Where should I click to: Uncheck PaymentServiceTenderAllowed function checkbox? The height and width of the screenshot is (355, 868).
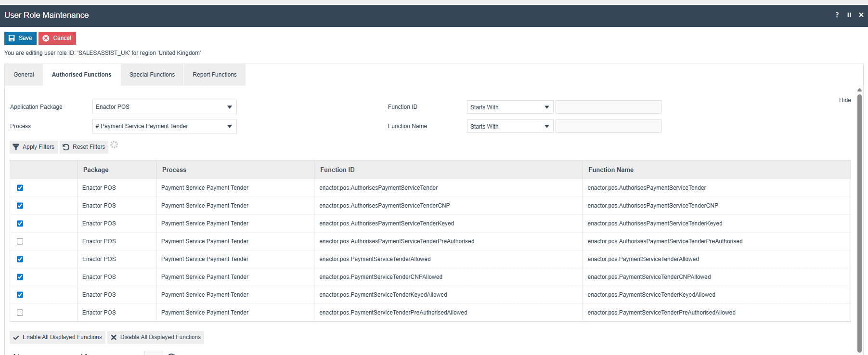coord(20,259)
